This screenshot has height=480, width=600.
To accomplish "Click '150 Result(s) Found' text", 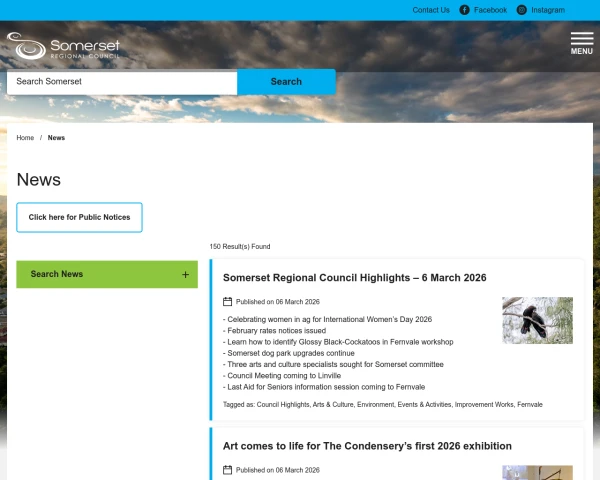I will [x=240, y=247].
